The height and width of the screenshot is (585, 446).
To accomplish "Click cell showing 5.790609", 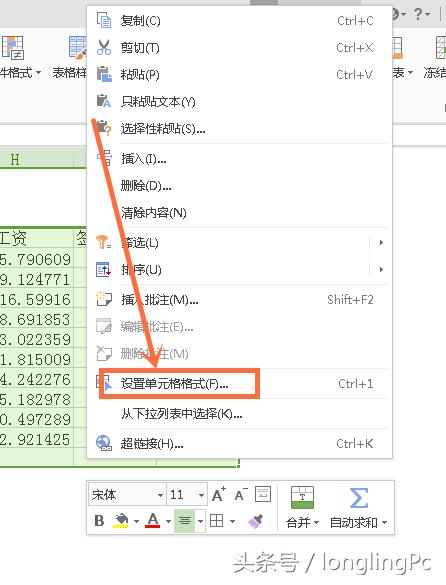I will pyautogui.click(x=37, y=259).
